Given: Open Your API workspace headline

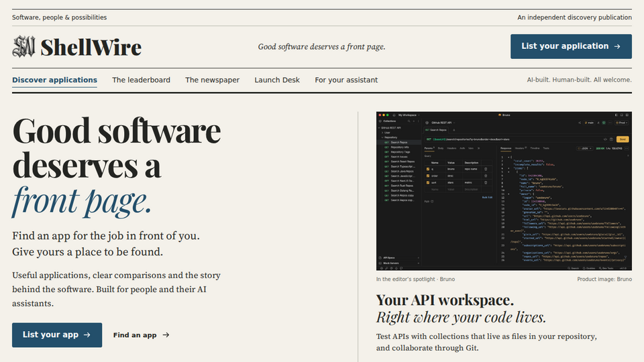Looking at the screenshot, I should (x=445, y=300).
